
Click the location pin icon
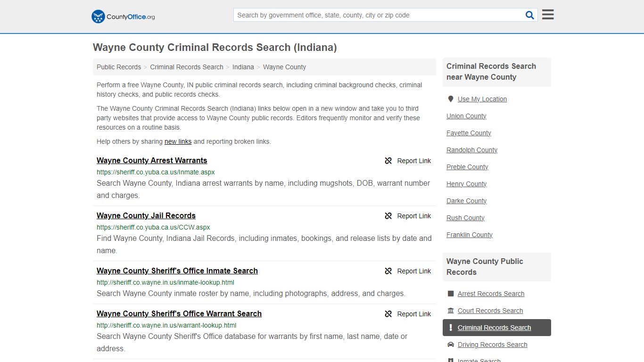pyautogui.click(x=451, y=99)
